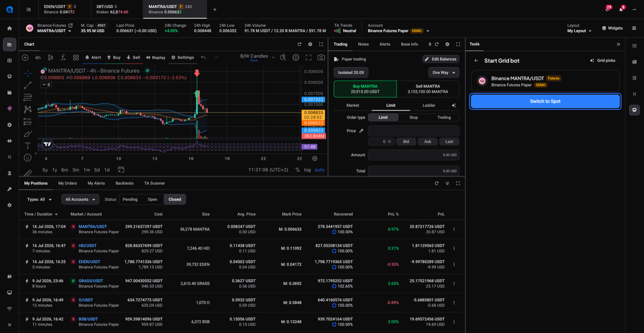The height and width of the screenshot is (333, 644).
Task: Click the Switch to Spot button
Action: tap(545, 101)
